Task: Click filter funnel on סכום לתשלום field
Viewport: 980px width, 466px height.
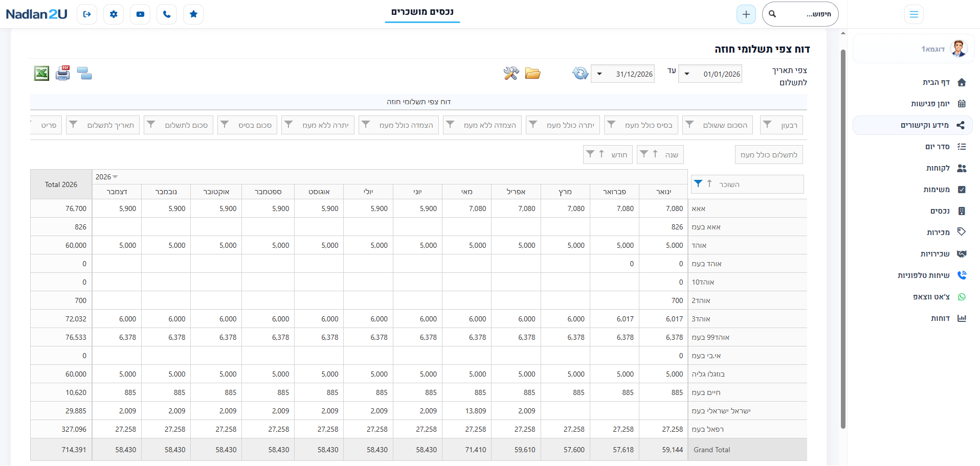Action: [151, 124]
